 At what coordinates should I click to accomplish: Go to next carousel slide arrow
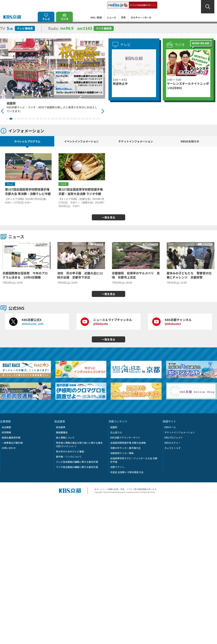103,111
